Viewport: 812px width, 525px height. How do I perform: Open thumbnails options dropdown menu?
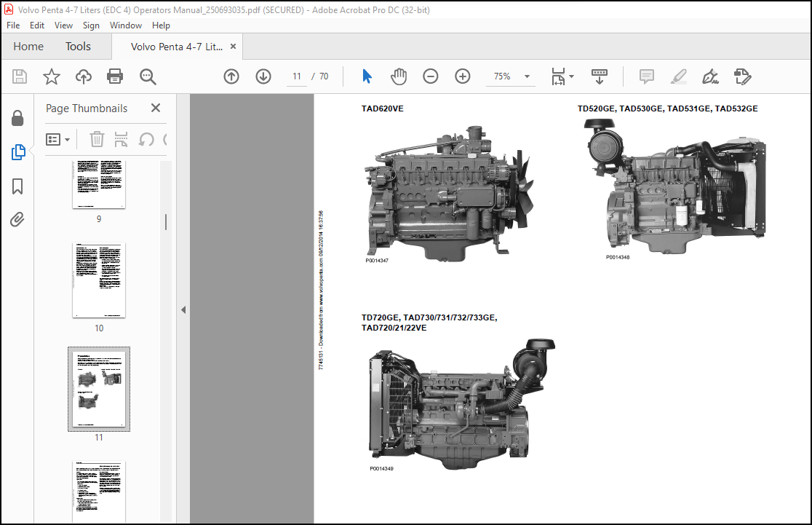click(58, 139)
